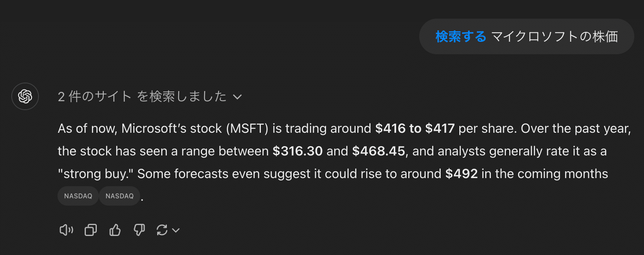This screenshot has height=255, width=644.
Task: Open the first NASDAQ source chip
Action: click(x=78, y=196)
